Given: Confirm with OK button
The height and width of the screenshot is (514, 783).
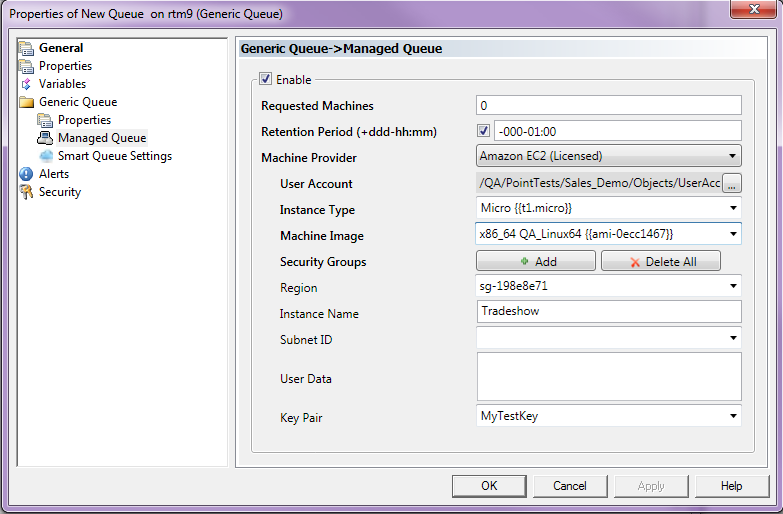Looking at the screenshot, I should click(489, 486).
